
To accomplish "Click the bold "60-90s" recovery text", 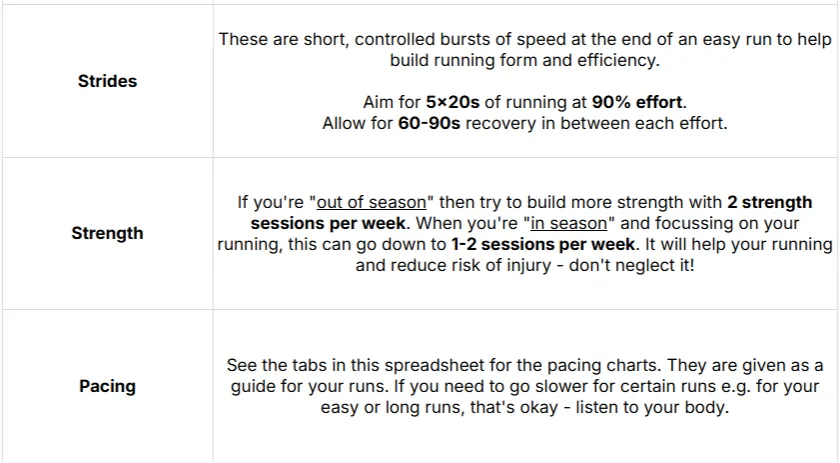I will 429,123.
